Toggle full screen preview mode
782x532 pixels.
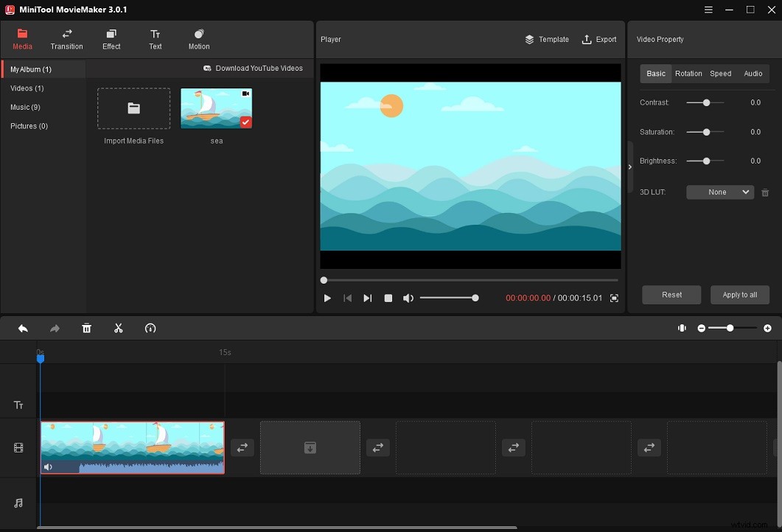click(x=615, y=298)
